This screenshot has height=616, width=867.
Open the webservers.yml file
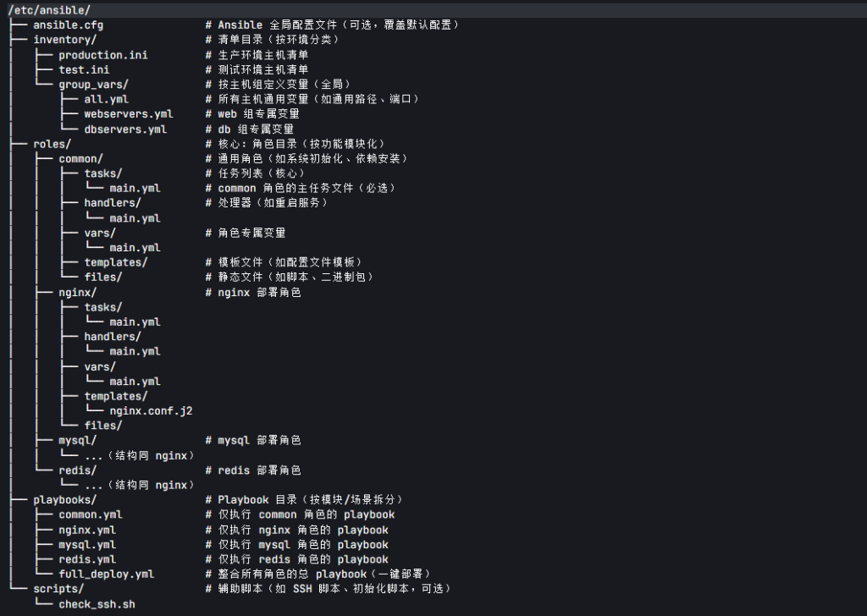128,114
